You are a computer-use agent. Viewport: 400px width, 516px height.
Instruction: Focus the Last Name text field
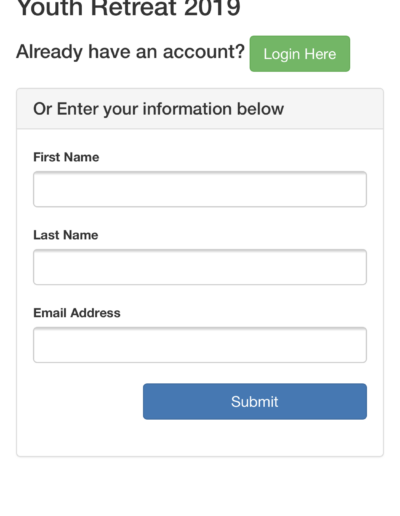pyautogui.click(x=200, y=267)
